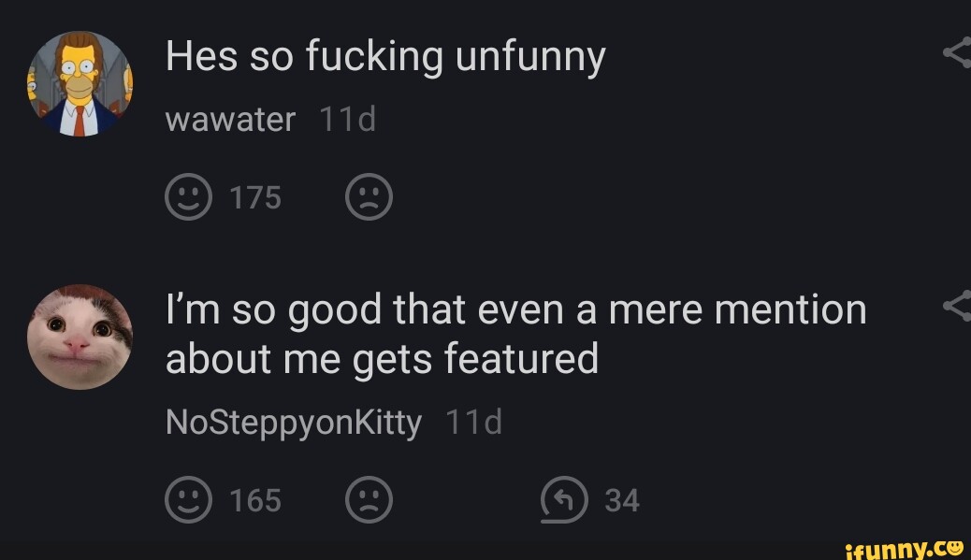Select the "Hes so fucking unfunny" comment text
Screen dimensions: 971x560
[x=385, y=59]
